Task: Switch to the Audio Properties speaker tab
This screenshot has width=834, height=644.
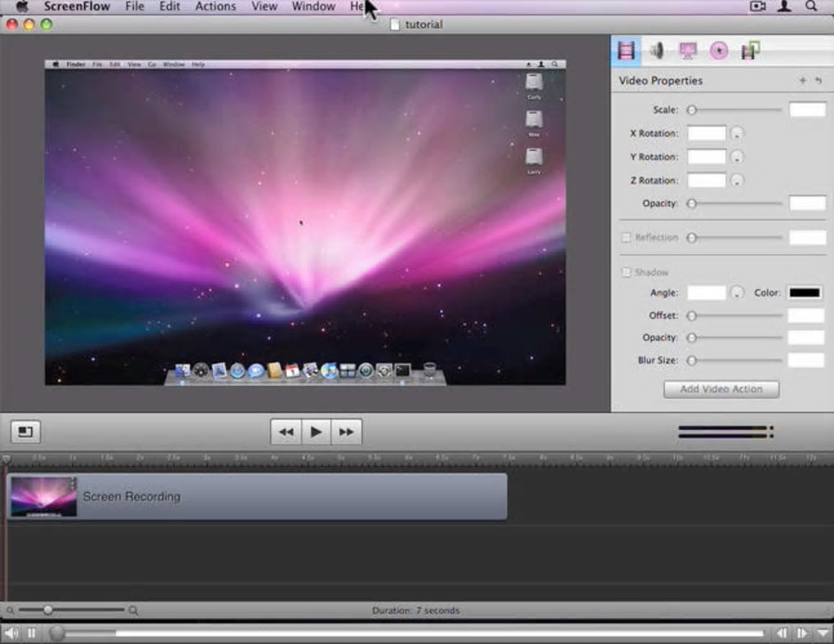Action: (657, 51)
